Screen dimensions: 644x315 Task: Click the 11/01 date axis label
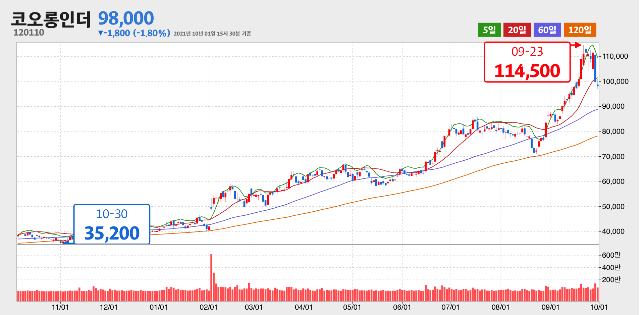pos(60,307)
